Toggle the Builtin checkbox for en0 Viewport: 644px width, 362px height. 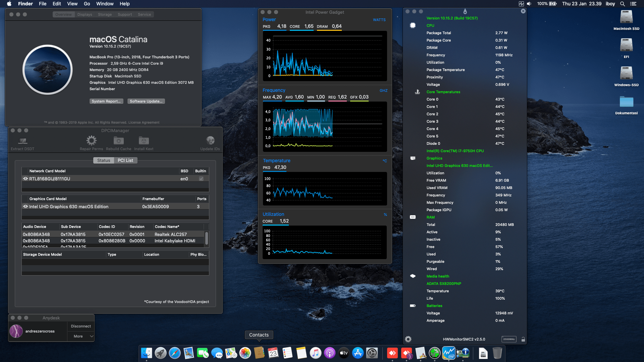pos(201,179)
